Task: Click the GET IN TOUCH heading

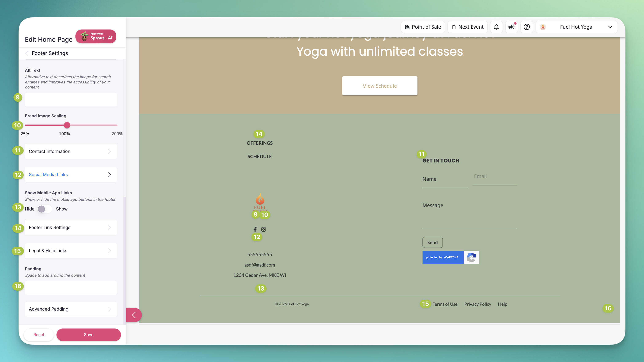Action: [x=441, y=161]
